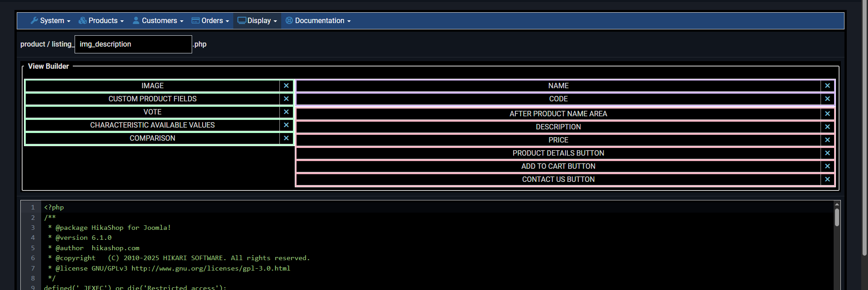This screenshot has height=290, width=868.
Task: Select CONTACT US BUTTON block
Action: (x=558, y=180)
